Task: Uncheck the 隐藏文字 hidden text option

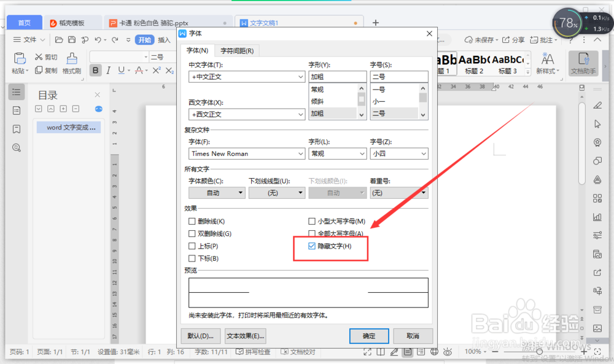Action: point(312,246)
